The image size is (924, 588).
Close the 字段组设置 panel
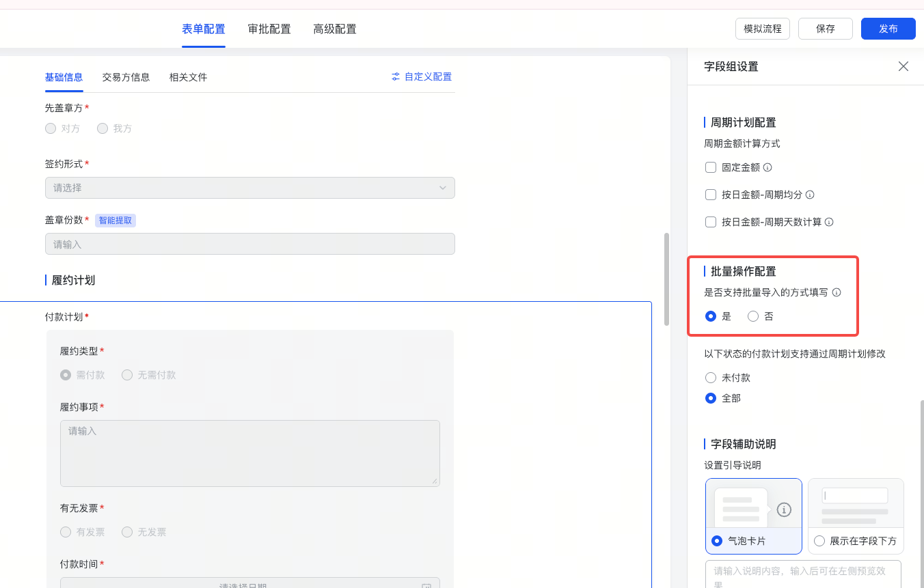903,66
